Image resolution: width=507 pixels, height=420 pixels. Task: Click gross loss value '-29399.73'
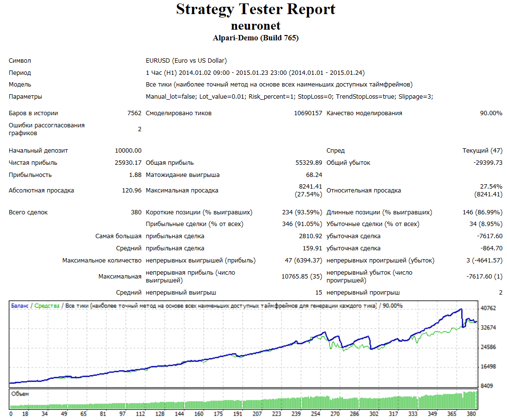(x=488, y=163)
